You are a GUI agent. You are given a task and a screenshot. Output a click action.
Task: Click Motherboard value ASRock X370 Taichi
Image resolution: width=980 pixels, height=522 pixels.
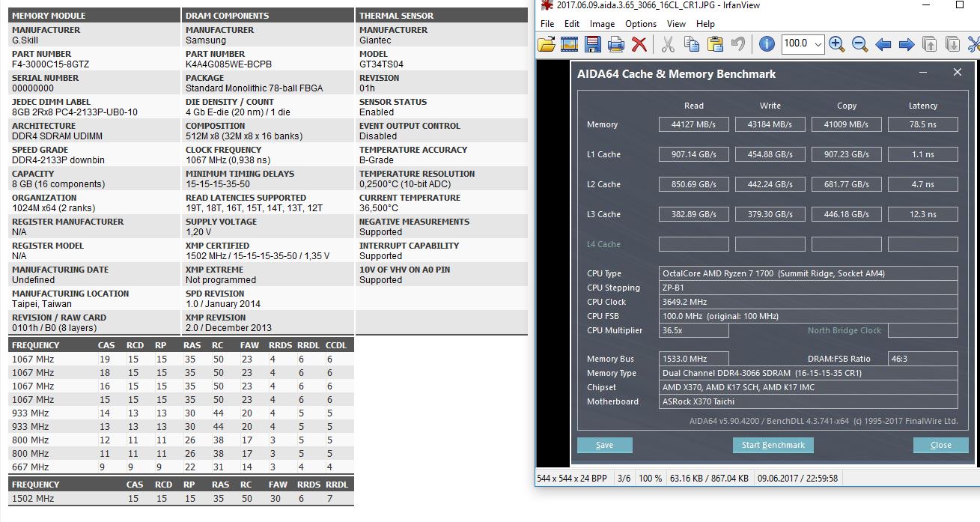tap(809, 401)
